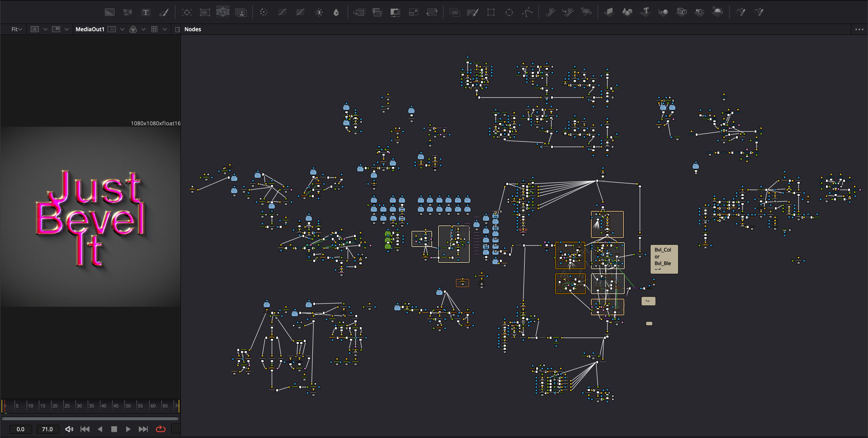Jump playhead to frame 50 on ruler
Image resolution: width=868 pixels, height=438 pixels.
128,406
